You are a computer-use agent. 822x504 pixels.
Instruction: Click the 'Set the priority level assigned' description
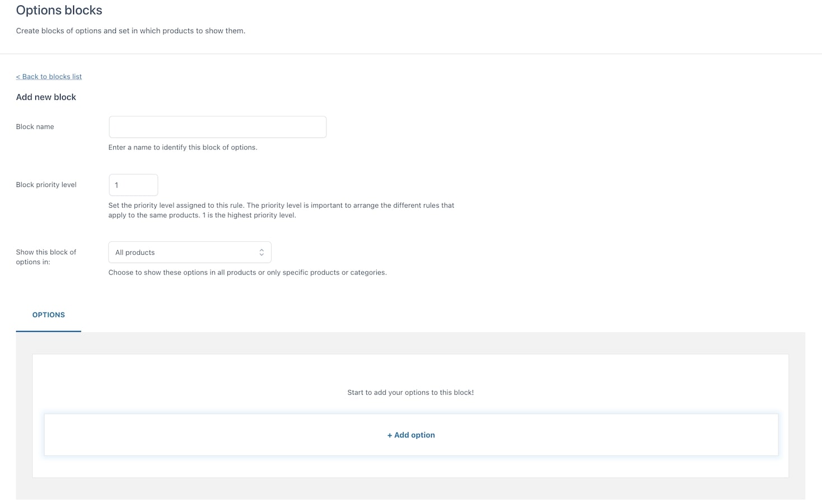(281, 210)
